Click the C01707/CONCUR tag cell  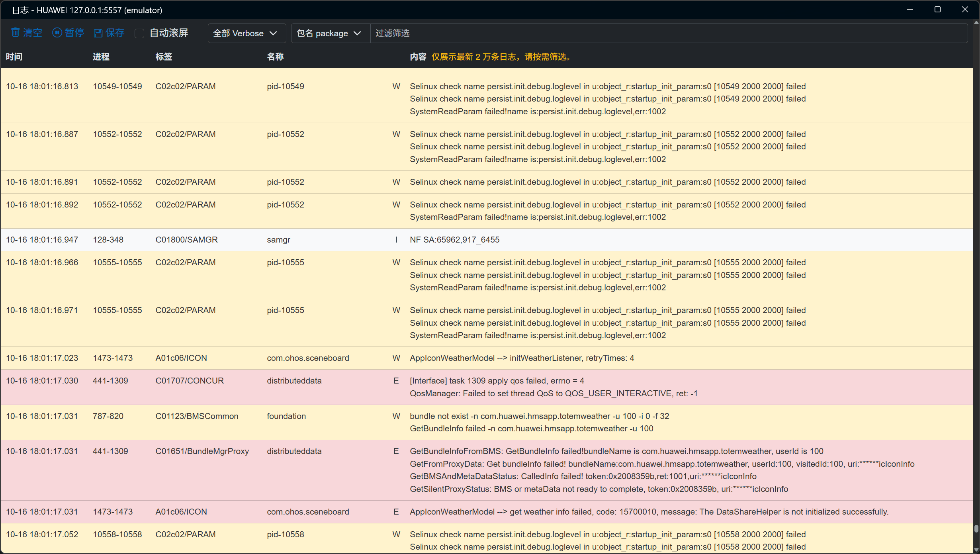(190, 381)
